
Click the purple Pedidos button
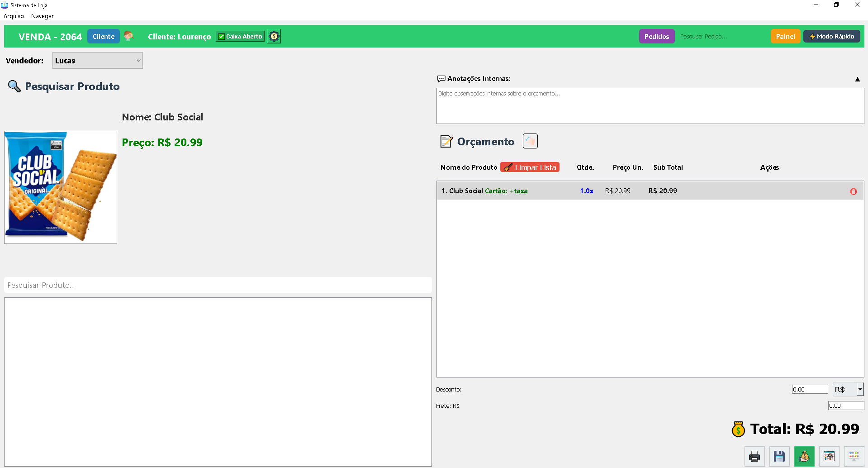point(656,36)
